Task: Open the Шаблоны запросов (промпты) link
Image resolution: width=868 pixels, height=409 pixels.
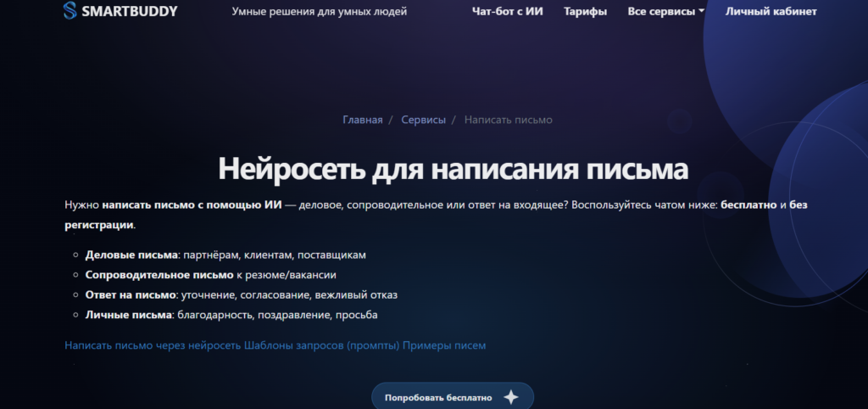Action: click(322, 345)
